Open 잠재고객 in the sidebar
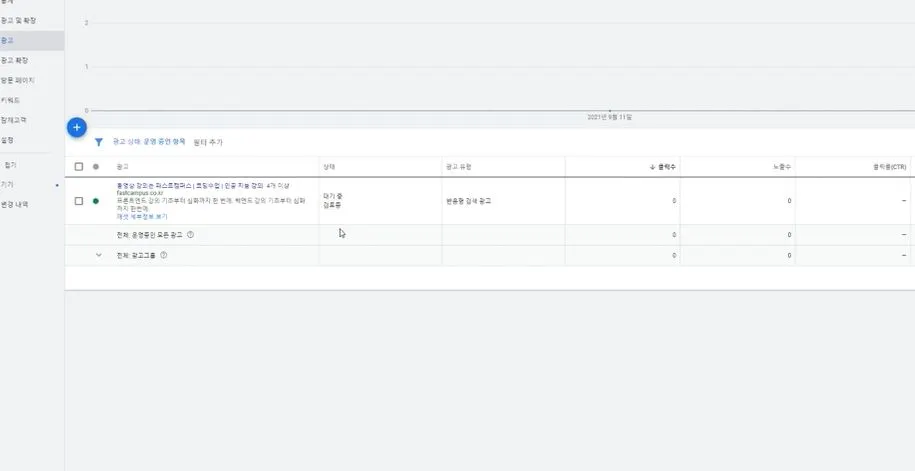This screenshot has height=471, width=915. point(14,120)
